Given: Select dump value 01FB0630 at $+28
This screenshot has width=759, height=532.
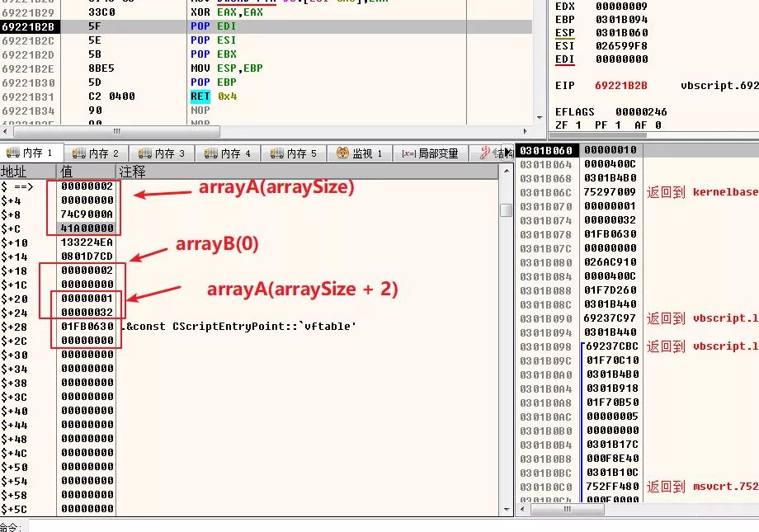Looking at the screenshot, I should tap(87, 327).
